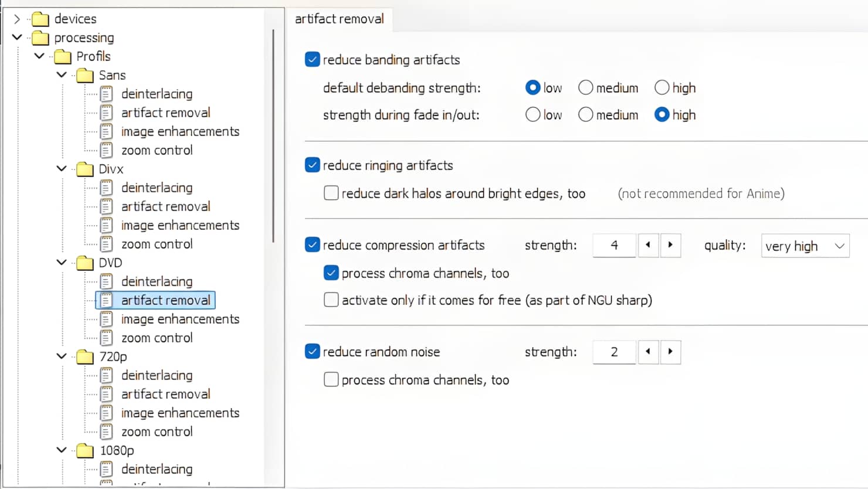Decrease random noise strength with left arrow
The width and height of the screenshot is (868, 489).
click(x=648, y=352)
